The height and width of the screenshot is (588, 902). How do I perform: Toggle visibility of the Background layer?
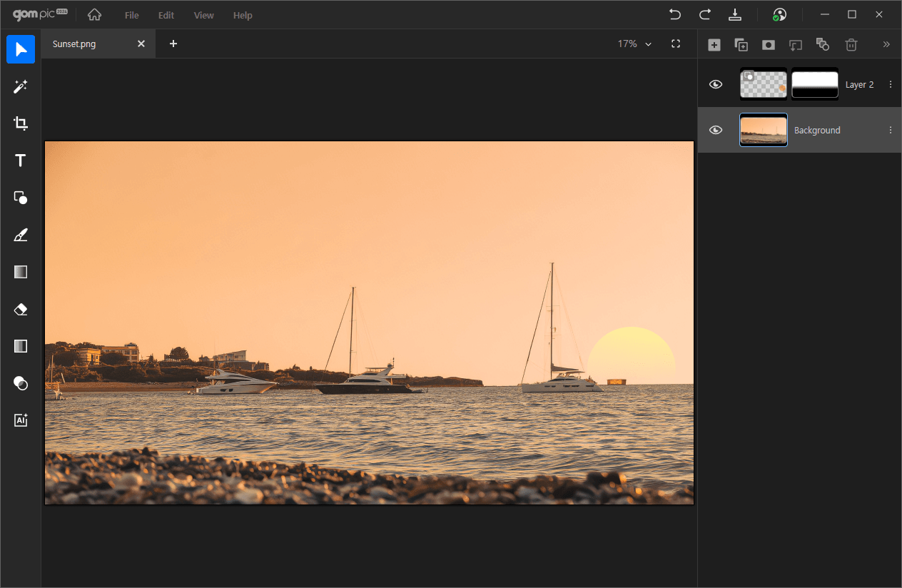coord(716,130)
